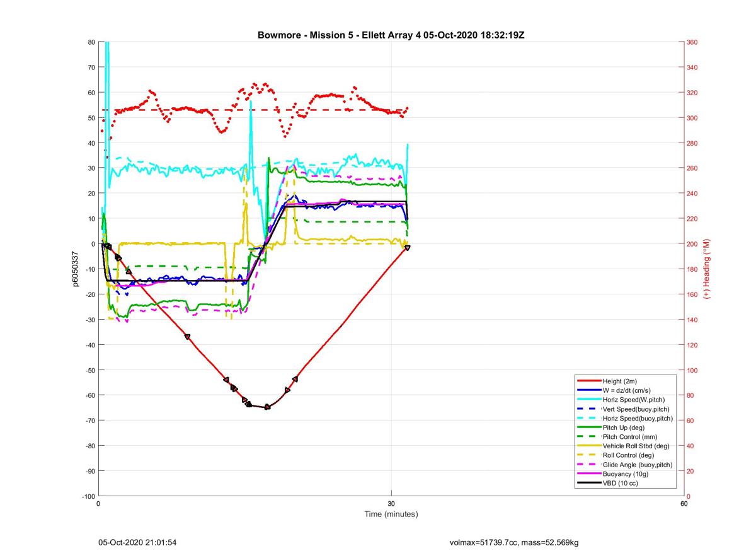Click the '-30' tick on the left axis

(90, 320)
